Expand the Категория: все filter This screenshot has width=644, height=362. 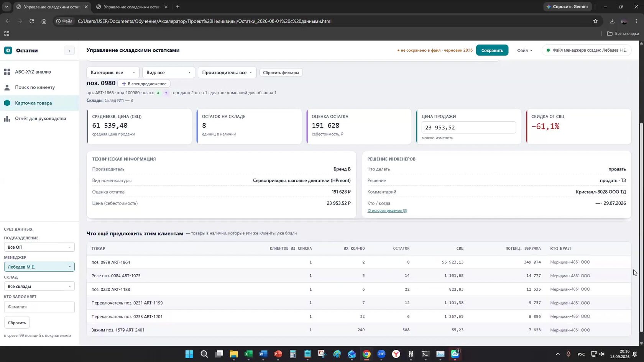coord(113,72)
